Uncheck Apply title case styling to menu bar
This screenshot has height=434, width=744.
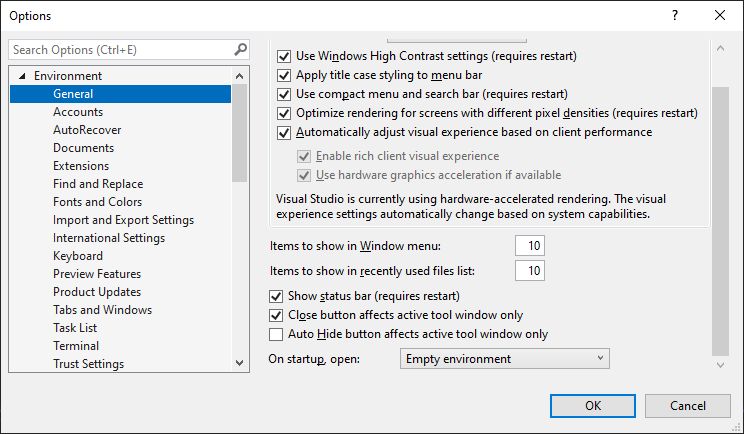tap(284, 75)
